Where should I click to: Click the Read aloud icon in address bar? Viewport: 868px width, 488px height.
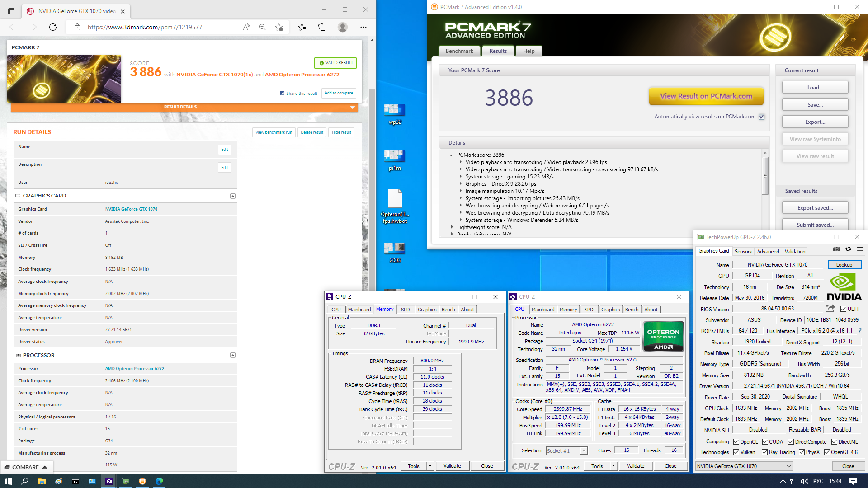click(246, 27)
